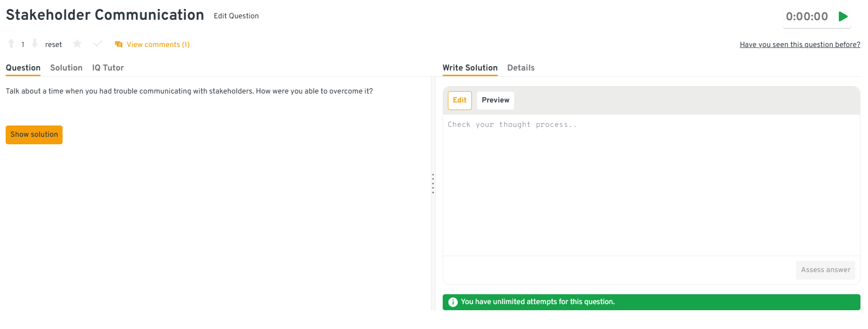The image size is (868, 329).
Task: Switch to the Solution tab
Action: pos(66,68)
